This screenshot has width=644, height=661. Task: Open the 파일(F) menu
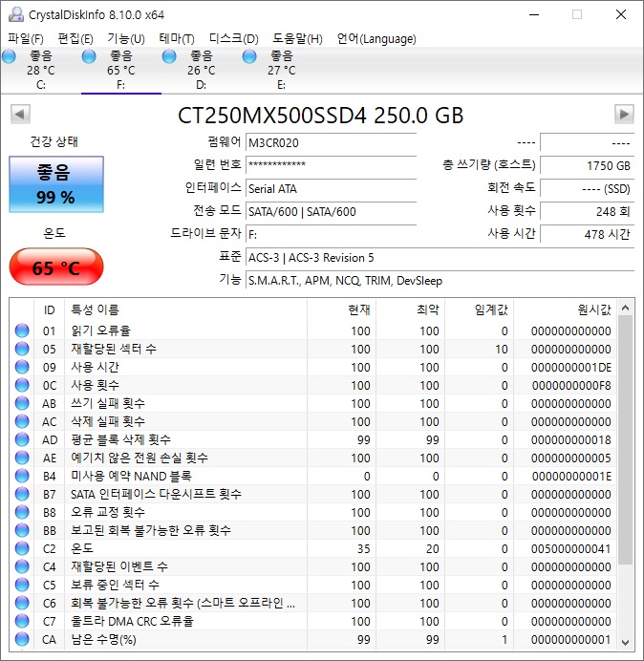[26, 39]
